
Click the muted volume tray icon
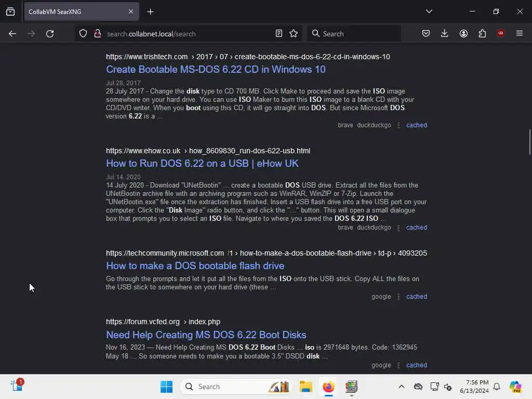tap(448, 387)
